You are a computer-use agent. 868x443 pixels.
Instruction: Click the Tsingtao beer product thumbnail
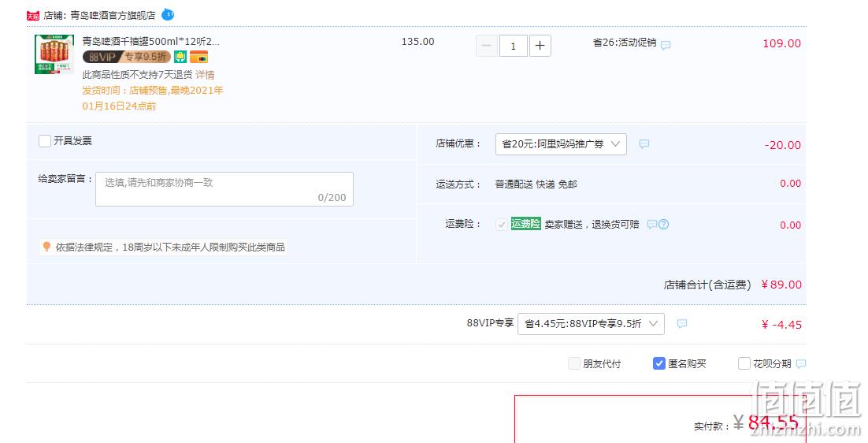54,54
